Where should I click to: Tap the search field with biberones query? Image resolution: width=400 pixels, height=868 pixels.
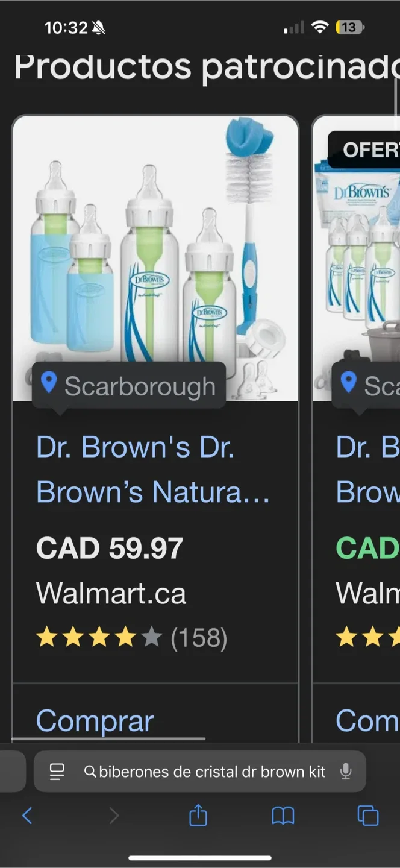point(211,772)
